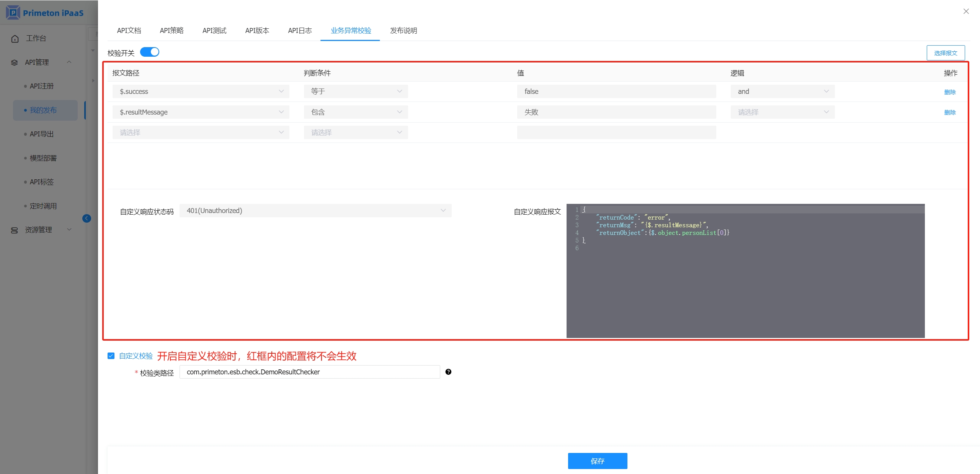Click the 保存 button
The height and width of the screenshot is (474, 980).
tap(597, 461)
